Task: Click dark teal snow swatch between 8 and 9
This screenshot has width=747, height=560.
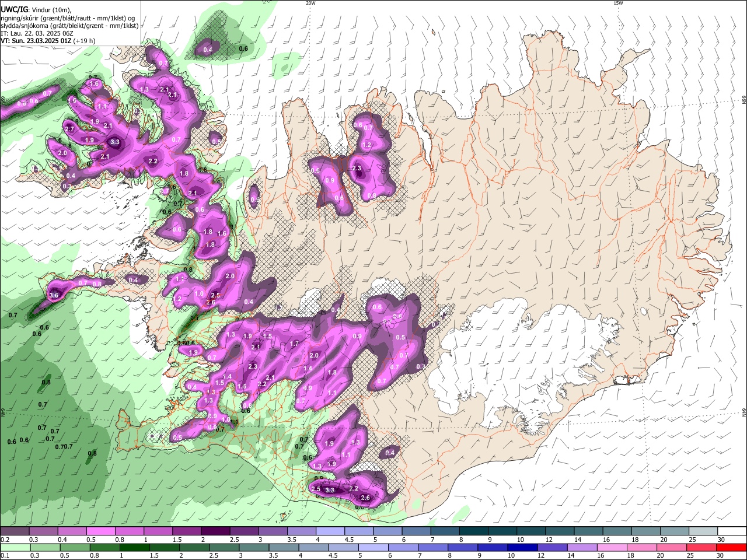Action: (x=473, y=531)
